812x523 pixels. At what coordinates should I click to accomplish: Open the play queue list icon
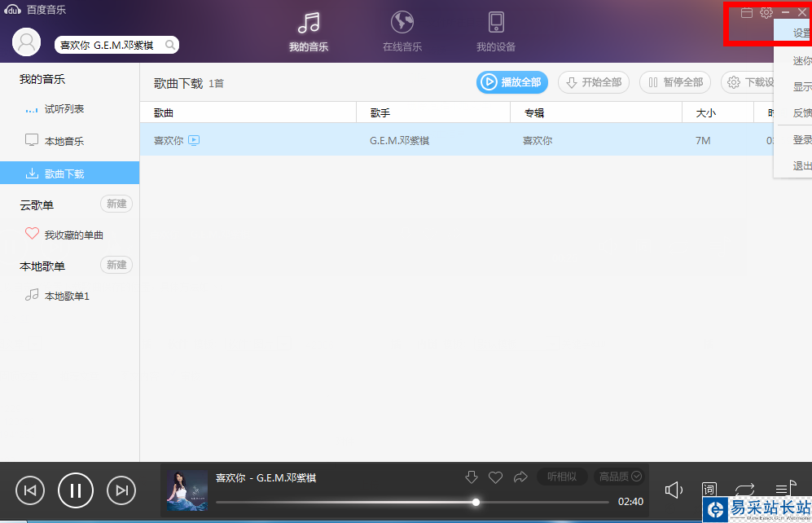[x=785, y=488]
